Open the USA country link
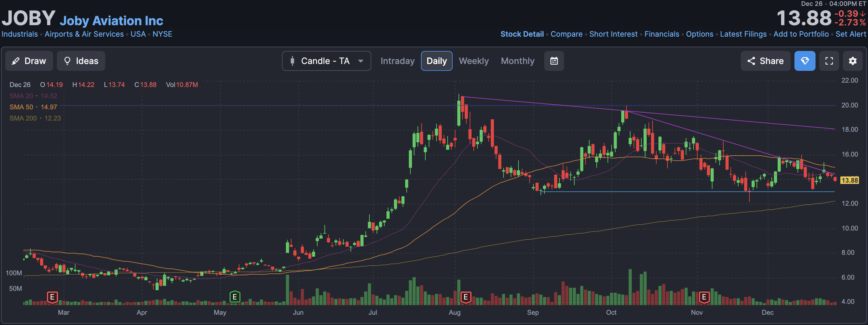The image size is (868, 325). click(138, 34)
